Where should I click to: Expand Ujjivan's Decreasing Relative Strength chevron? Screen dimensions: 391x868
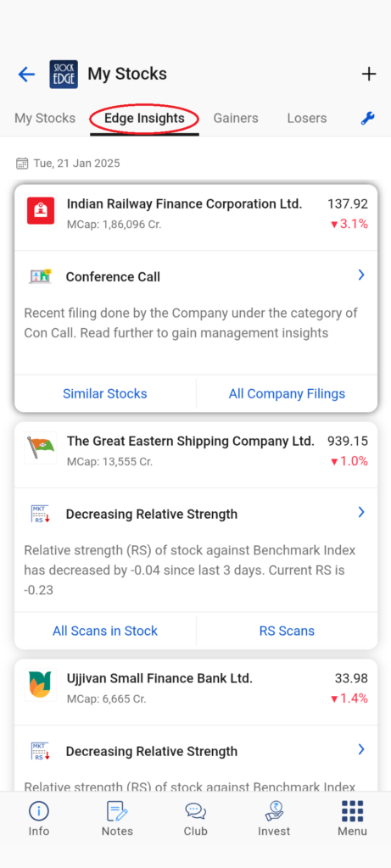tap(361, 749)
